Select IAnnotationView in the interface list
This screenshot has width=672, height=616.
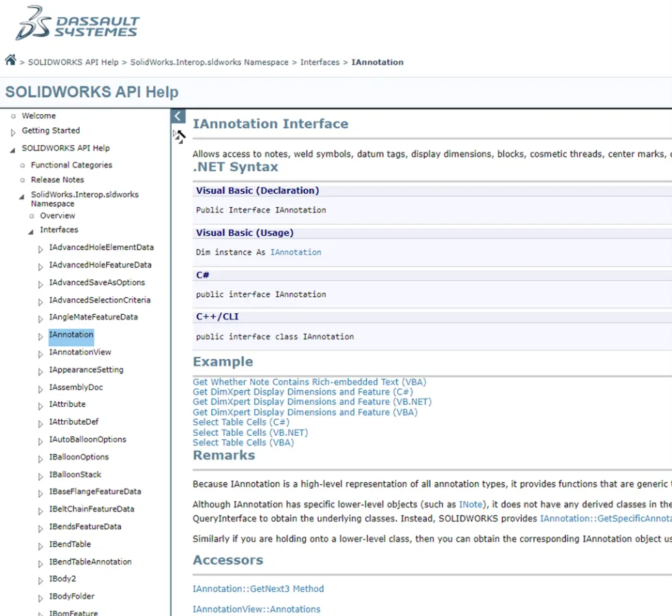pyautogui.click(x=80, y=352)
